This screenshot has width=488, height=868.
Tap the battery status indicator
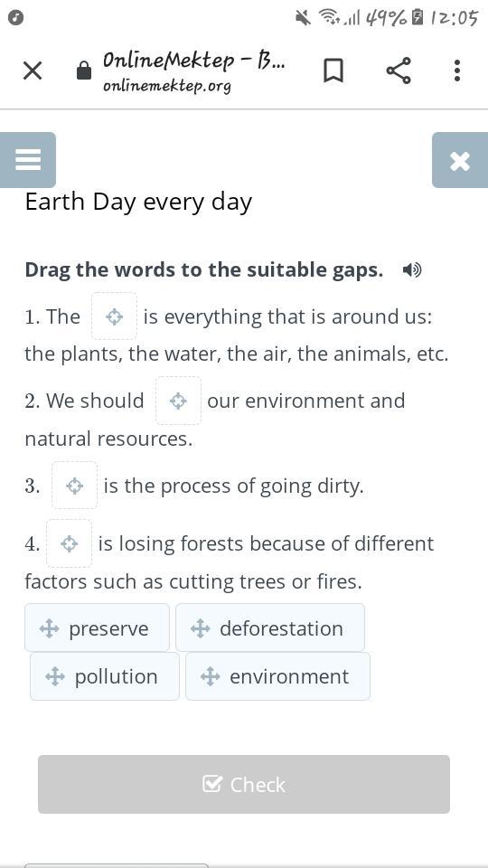coord(418,18)
